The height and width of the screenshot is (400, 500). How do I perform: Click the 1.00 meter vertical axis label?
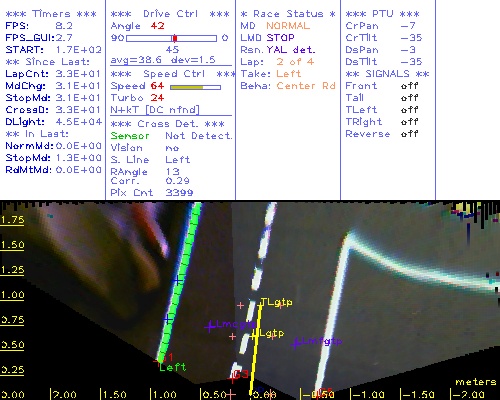coord(12,295)
